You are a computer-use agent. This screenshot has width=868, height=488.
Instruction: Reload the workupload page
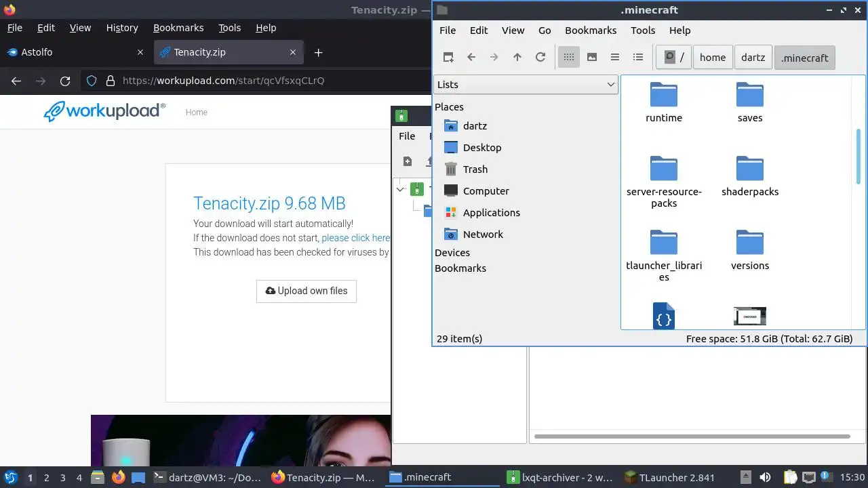pos(65,81)
